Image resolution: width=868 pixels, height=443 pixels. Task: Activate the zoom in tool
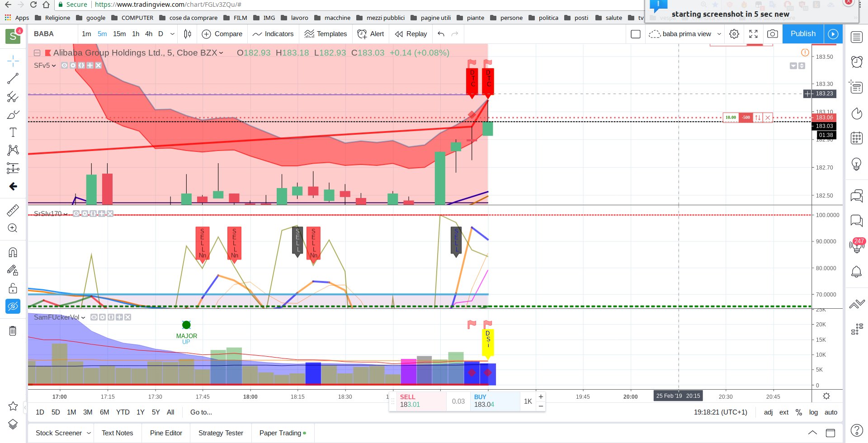(13, 228)
